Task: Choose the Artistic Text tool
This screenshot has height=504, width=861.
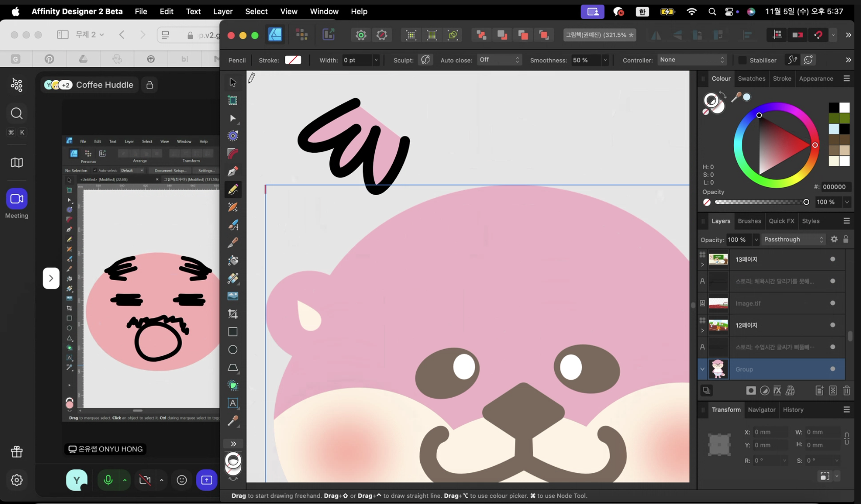Action: click(233, 403)
